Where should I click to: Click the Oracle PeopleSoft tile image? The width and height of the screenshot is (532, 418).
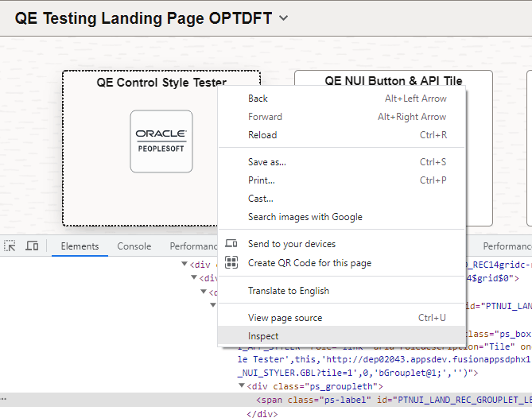click(161, 141)
